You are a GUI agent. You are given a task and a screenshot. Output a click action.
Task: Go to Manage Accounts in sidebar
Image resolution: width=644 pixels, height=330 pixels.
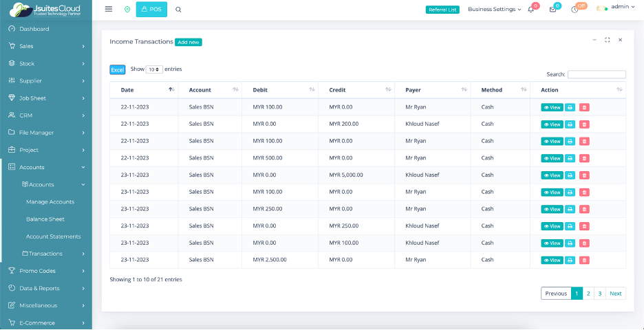(x=50, y=202)
